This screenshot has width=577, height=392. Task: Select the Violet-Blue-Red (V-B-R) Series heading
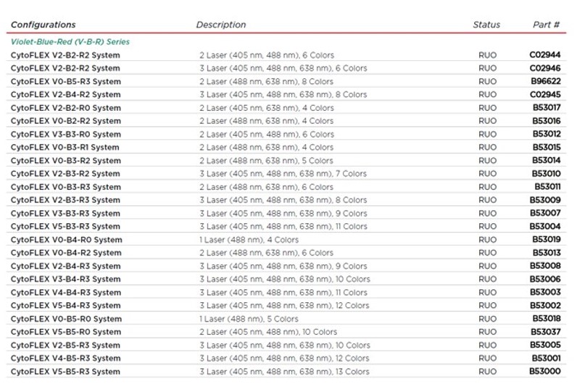(x=70, y=42)
